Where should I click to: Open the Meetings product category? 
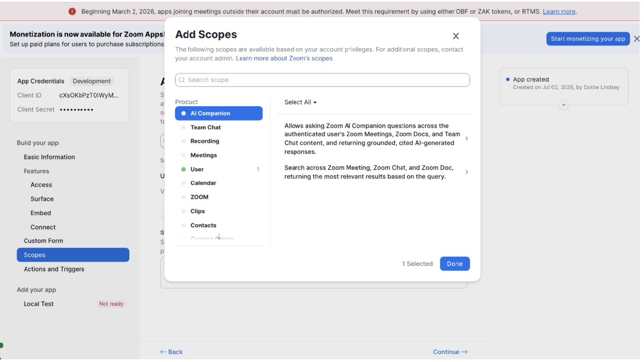pyautogui.click(x=218, y=155)
